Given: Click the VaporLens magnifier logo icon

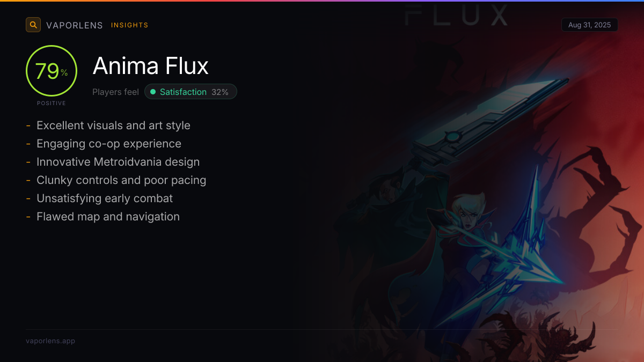Looking at the screenshot, I should (x=33, y=25).
